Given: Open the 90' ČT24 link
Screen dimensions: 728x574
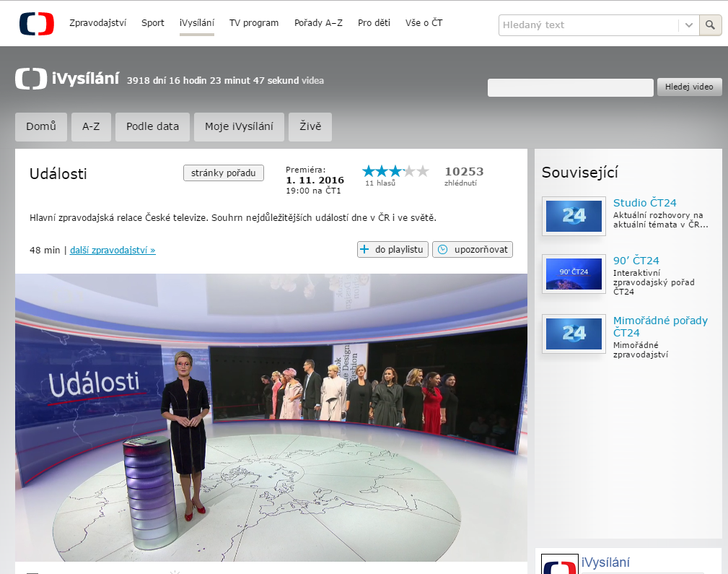Looking at the screenshot, I should coord(636,260).
